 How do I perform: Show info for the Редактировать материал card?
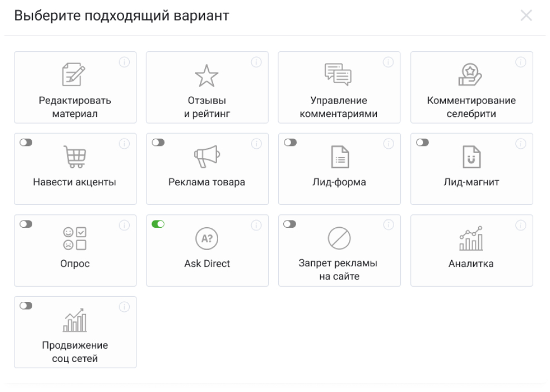pyautogui.click(x=125, y=62)
